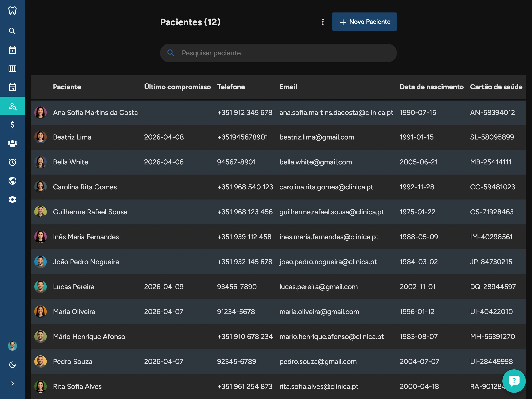Open the search icon in sidebar
Image resolution: width=532 pixels, height=399 pixels.
[12, 31]
